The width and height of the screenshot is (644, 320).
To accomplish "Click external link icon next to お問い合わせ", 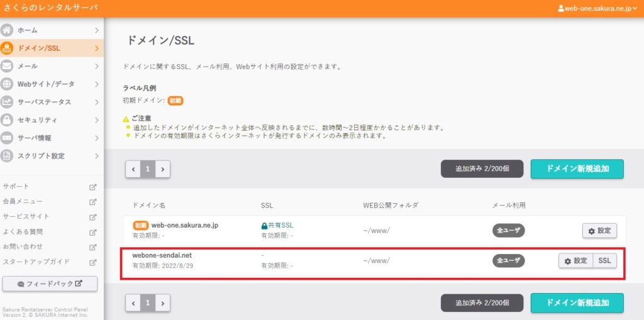I will [x=93, y=247].
